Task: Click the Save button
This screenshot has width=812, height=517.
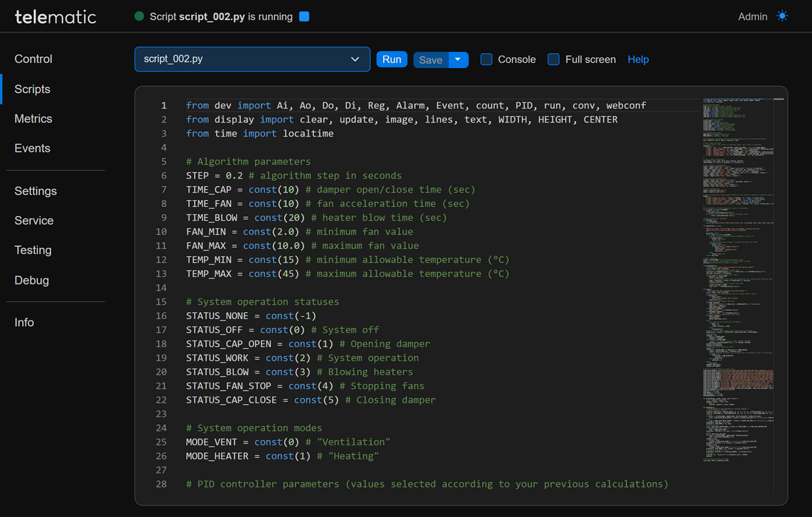Action: click(x=430, y=59)
